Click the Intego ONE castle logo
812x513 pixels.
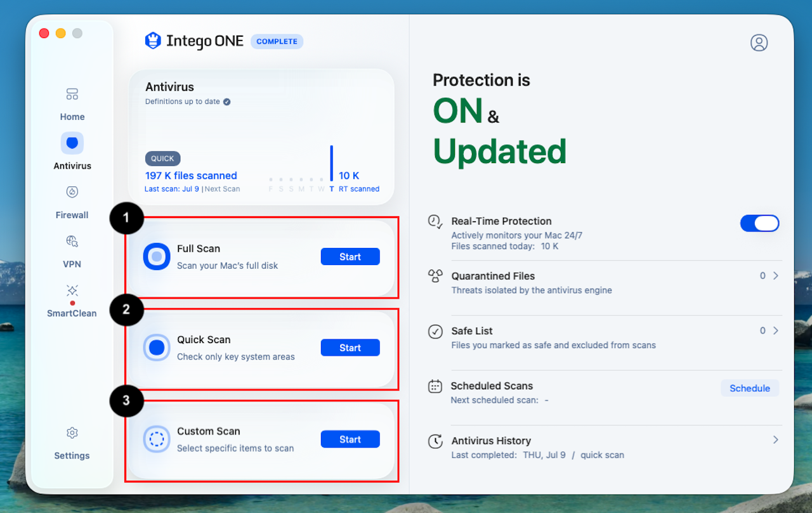(153, 41)
